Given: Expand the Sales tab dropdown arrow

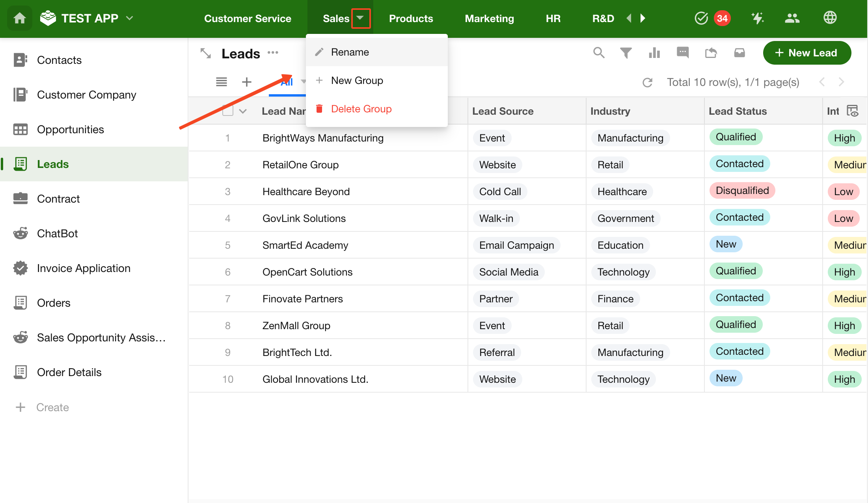Looking at the screenshot, I should (x=360, y=18).
